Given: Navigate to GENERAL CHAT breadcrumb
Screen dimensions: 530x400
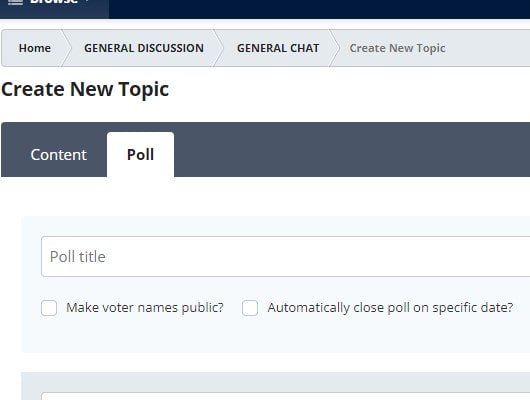Looking at the screenshot, I should [x=278, y=48].
